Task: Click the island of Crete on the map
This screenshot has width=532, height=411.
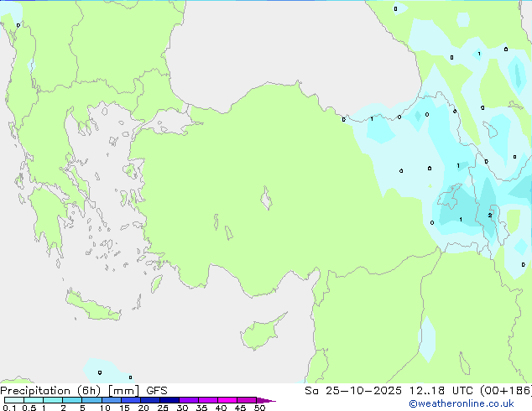Action: point(93,306)
